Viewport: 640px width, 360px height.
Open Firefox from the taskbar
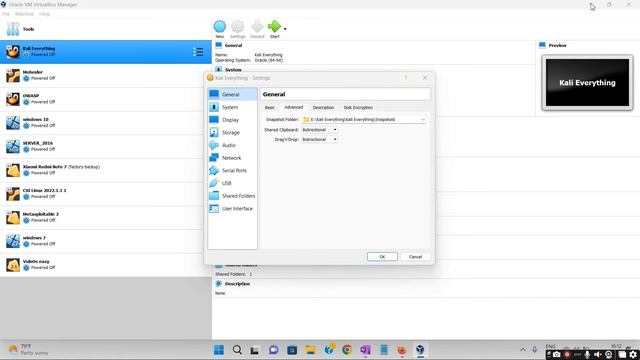click(402, 350)
